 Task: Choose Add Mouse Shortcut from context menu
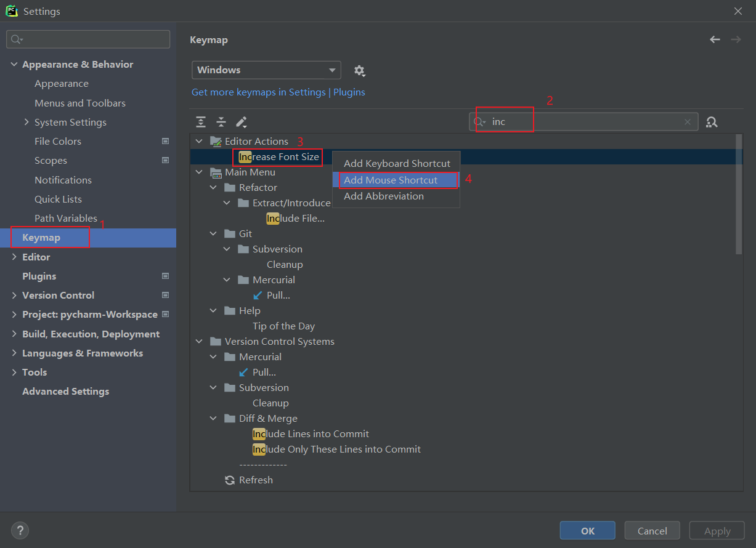[396, 180]
